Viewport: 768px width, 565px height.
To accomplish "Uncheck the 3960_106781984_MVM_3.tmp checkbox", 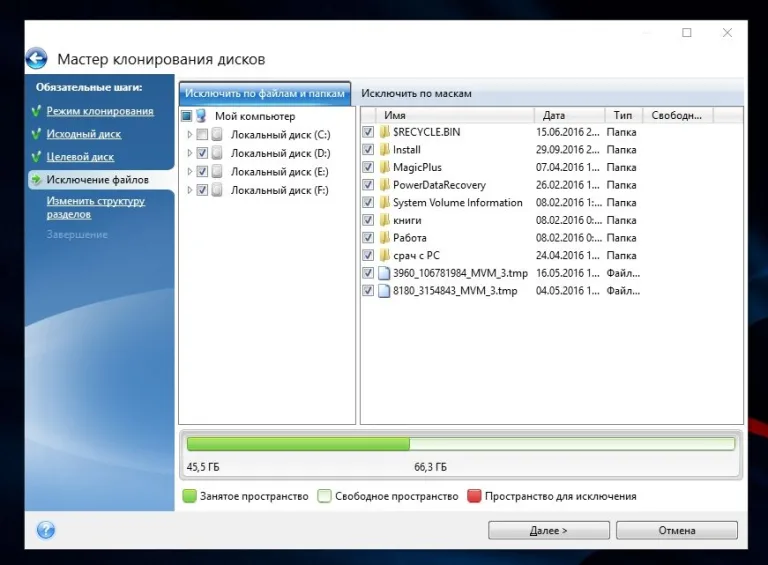I will tap(368, 273).
